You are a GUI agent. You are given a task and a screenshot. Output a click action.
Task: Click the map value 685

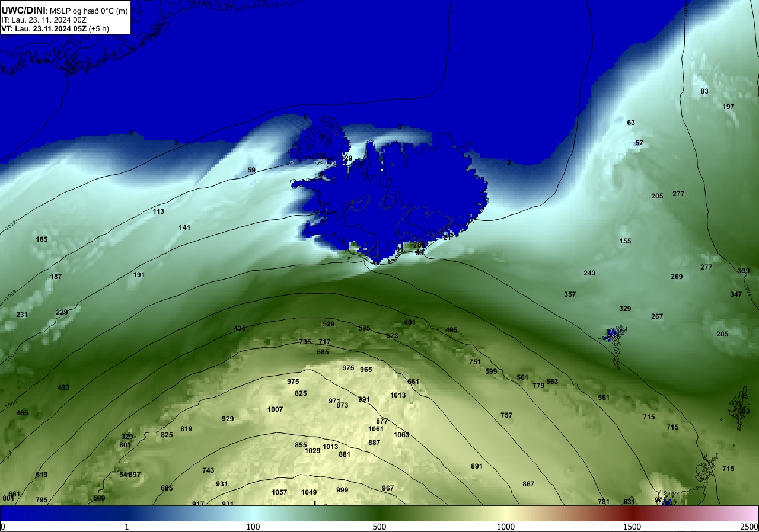click(167, 488)
